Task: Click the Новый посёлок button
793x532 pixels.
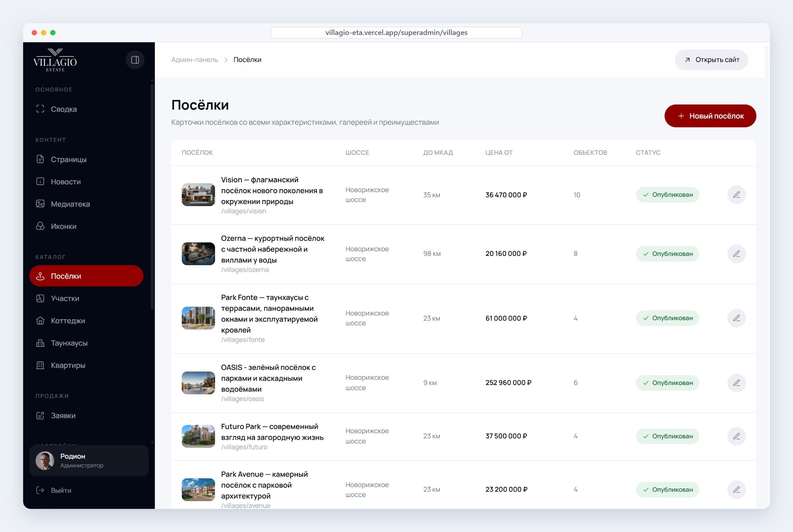Action: (x=710, y=116)
